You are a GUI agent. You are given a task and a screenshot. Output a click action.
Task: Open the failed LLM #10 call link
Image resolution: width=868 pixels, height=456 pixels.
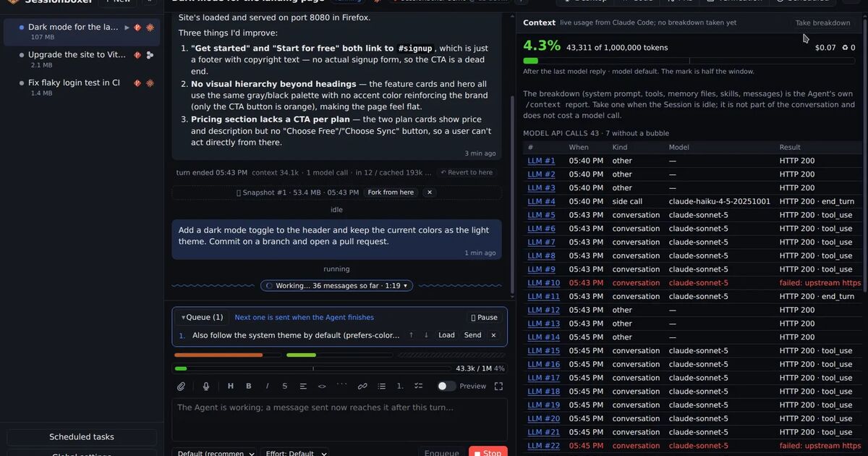543,283
